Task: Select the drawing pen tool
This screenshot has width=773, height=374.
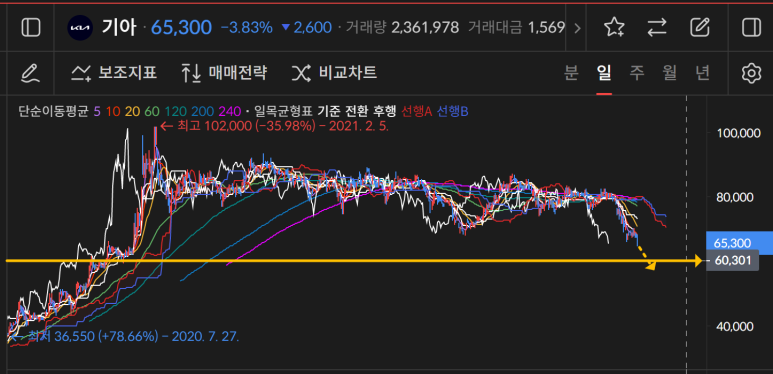Action: [31, 73]
